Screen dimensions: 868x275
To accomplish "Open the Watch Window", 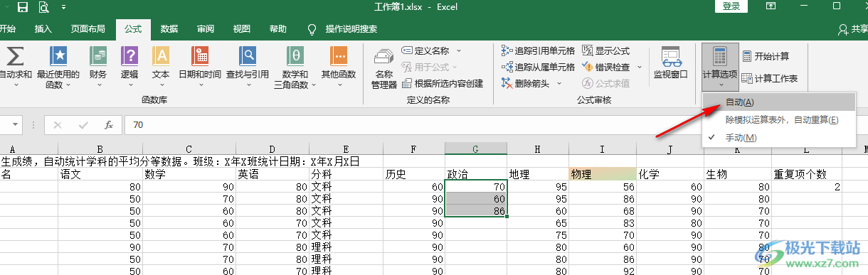I will coord(670,63).
